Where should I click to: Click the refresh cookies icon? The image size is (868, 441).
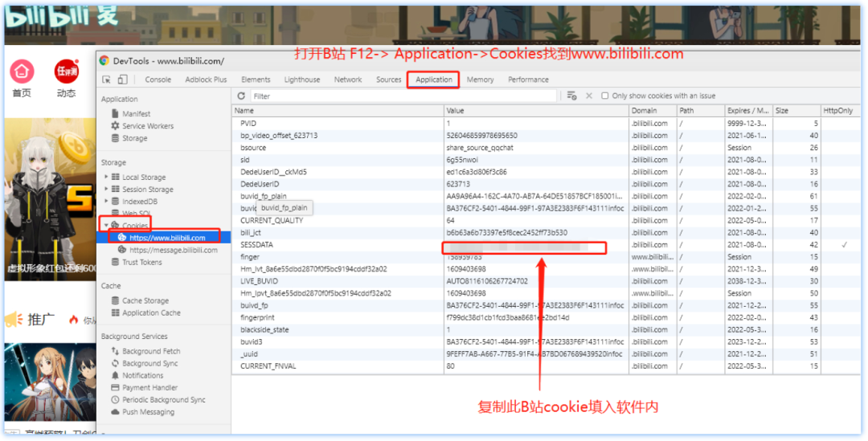pos(241,96)
